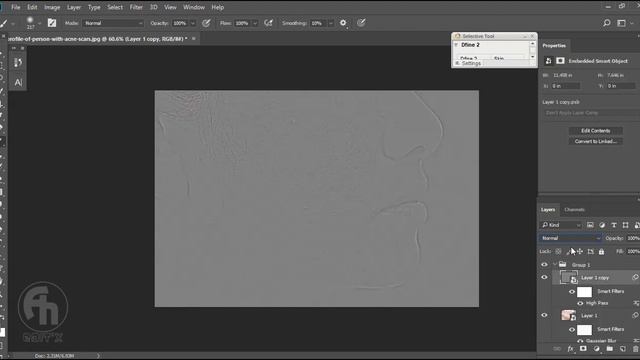Click the X position field in Properties
The height and width of the screenshot is (360, 640).
(x=565, y=86)
